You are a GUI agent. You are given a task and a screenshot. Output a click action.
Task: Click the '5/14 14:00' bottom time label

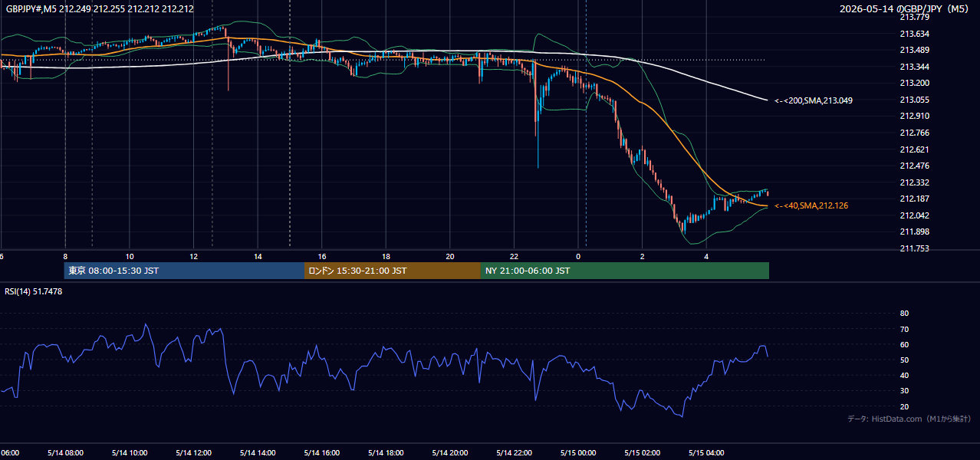[x=258, y=453]
